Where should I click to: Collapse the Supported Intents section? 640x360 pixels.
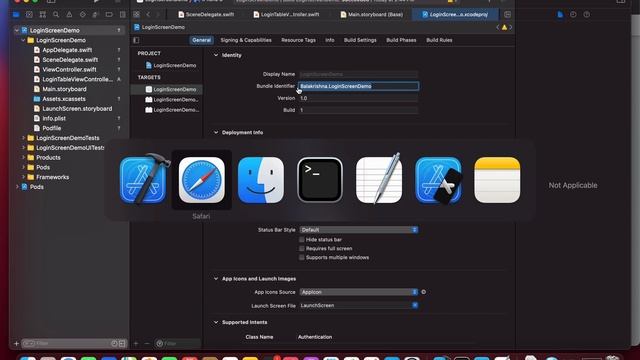click(x=216, y=322)
